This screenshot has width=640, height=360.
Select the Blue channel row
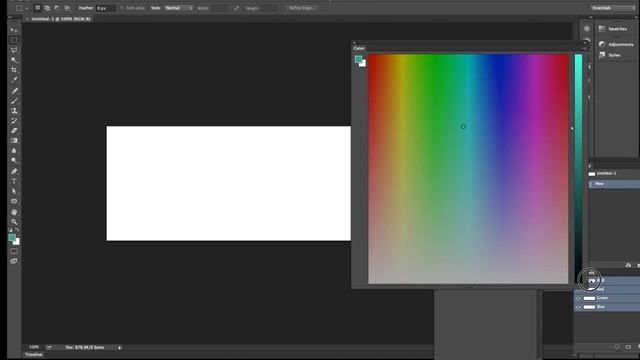607,307
